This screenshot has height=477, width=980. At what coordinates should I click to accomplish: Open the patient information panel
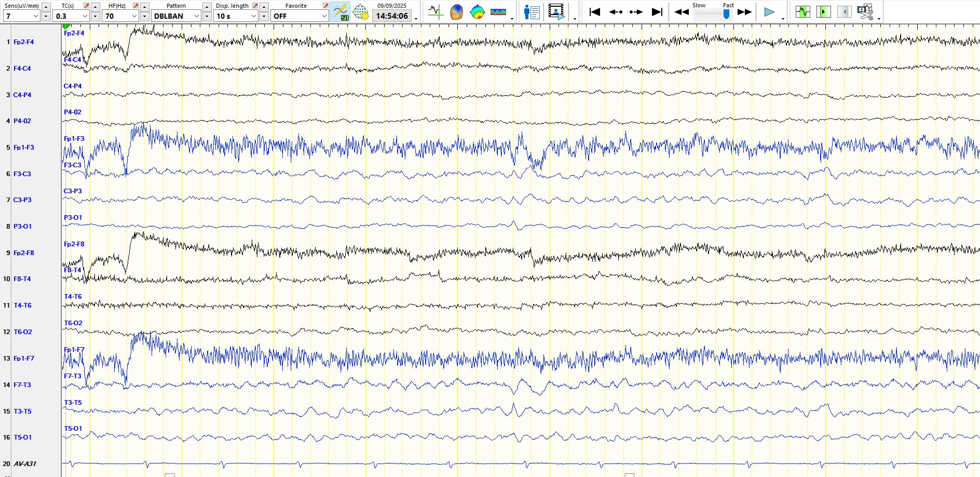click(x=532, y=12)
